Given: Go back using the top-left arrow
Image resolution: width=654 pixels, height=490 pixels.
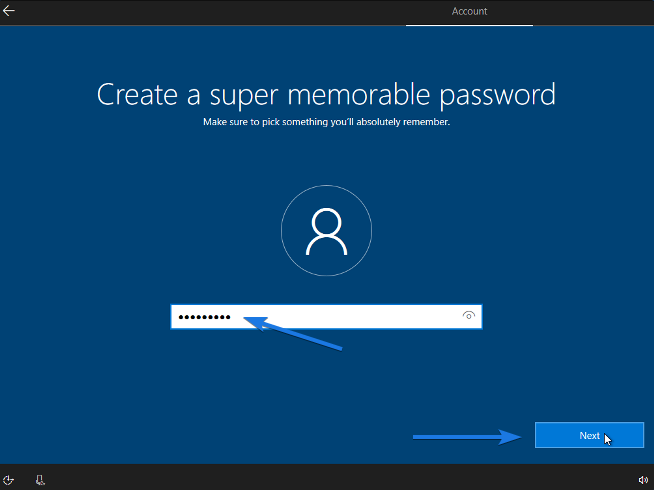Looking at the screenshot, I should click(x=9, y=10).
